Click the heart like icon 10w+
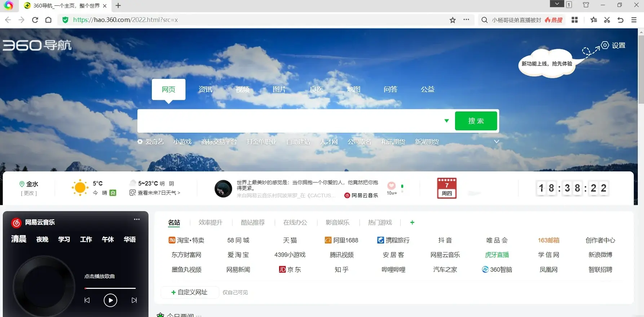This screenshot has width=644, height=317. click(391, 185)
